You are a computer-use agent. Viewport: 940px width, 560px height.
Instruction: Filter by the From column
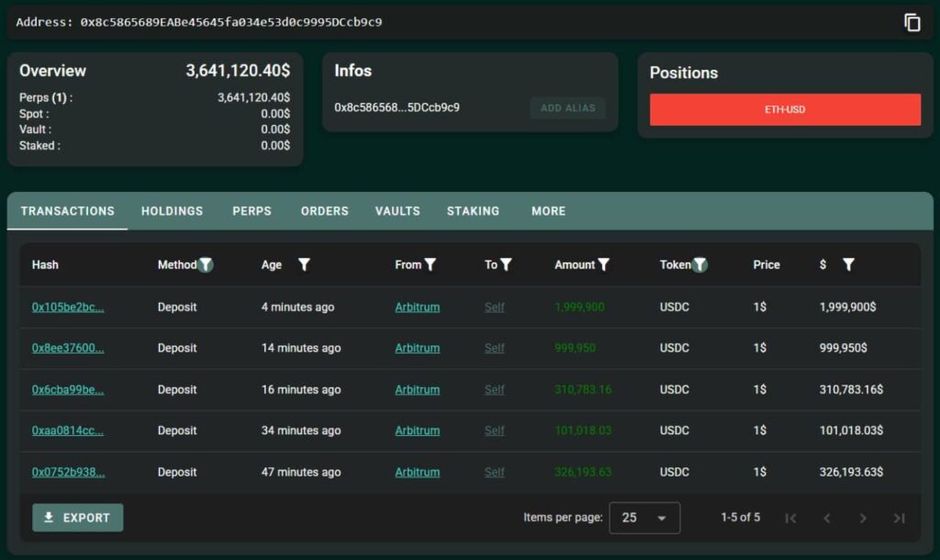coord(431,264)
